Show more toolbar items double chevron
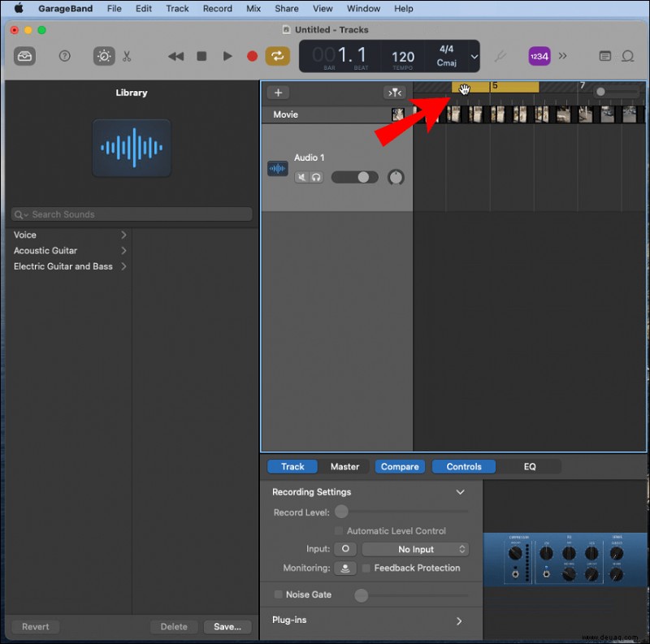 point(562,56)
